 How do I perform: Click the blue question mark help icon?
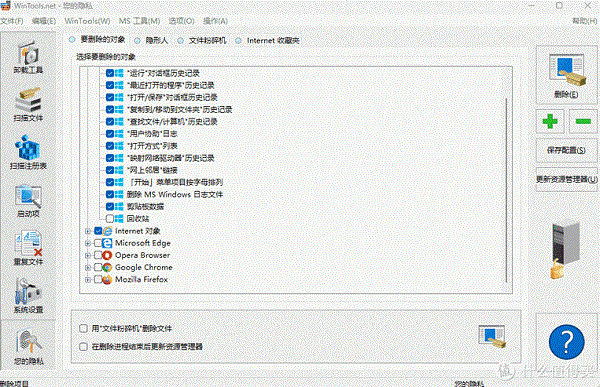pyautogui.click(x=566, y=342)
